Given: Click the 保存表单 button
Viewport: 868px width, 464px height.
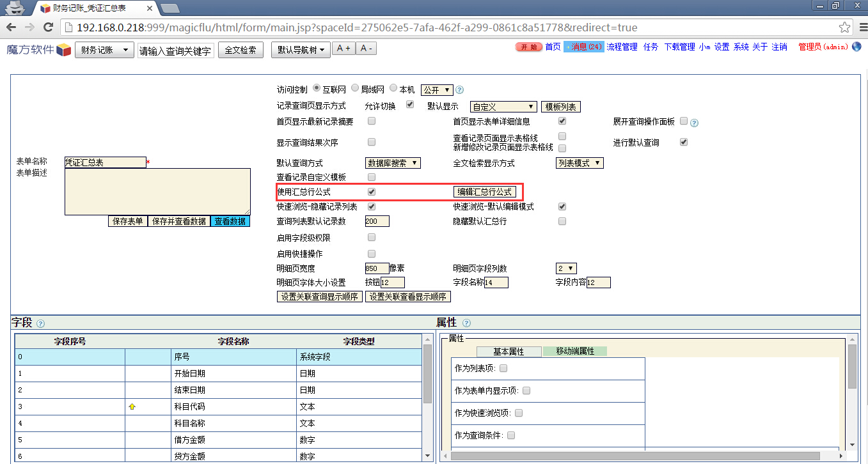Looking at the screenshot, I should pyautogui.click(x=128, y=221).
